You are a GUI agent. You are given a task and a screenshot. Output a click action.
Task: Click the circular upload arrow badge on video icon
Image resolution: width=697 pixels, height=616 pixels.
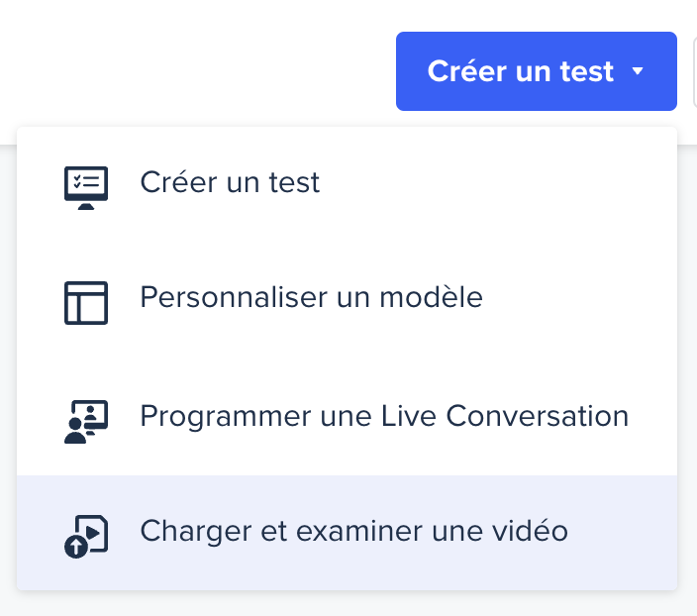[74, 547]
